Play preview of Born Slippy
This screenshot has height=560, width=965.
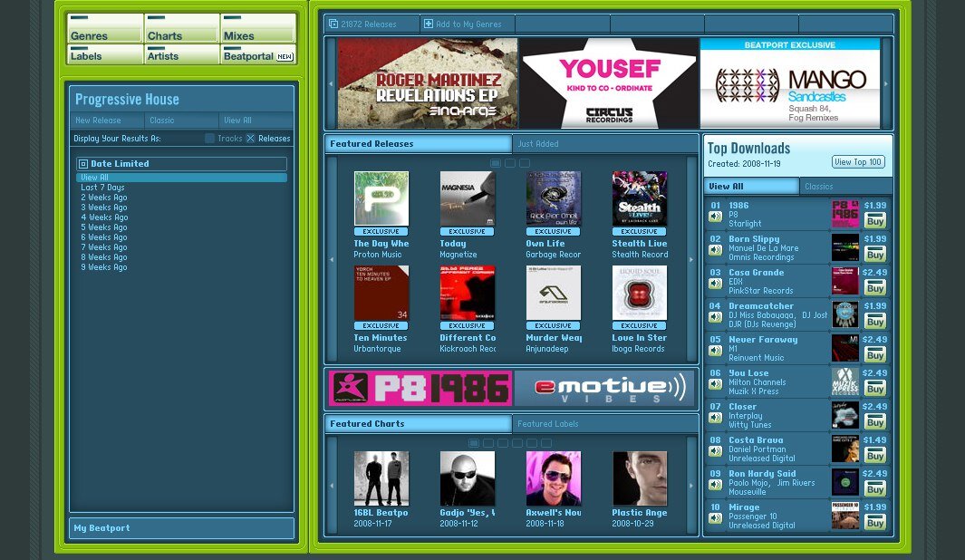[715, 250]
